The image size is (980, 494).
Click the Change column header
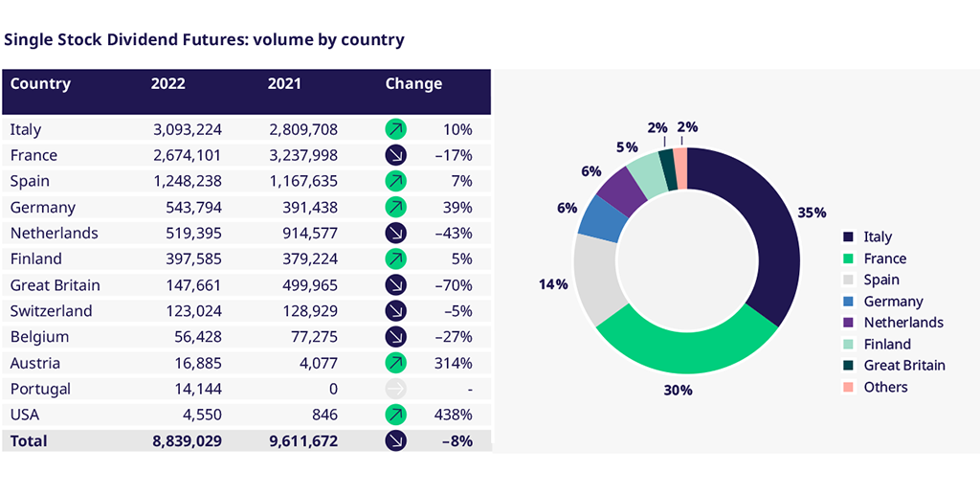[413, 83]
